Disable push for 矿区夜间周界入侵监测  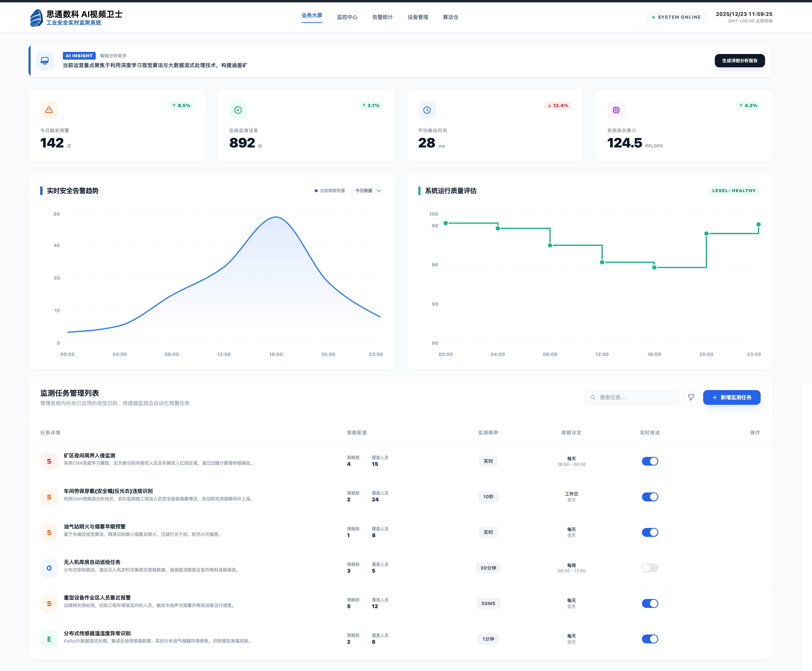(650, 461)
